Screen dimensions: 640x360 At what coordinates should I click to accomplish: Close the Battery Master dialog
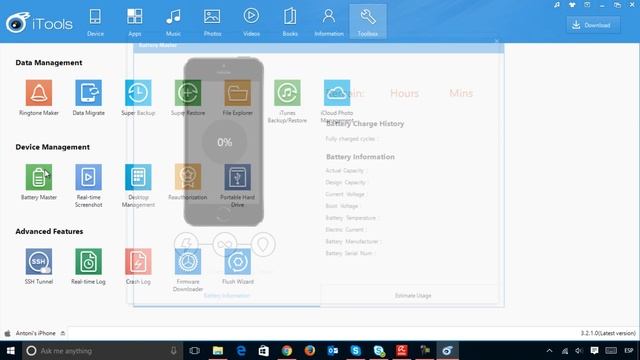click(496, 41)
